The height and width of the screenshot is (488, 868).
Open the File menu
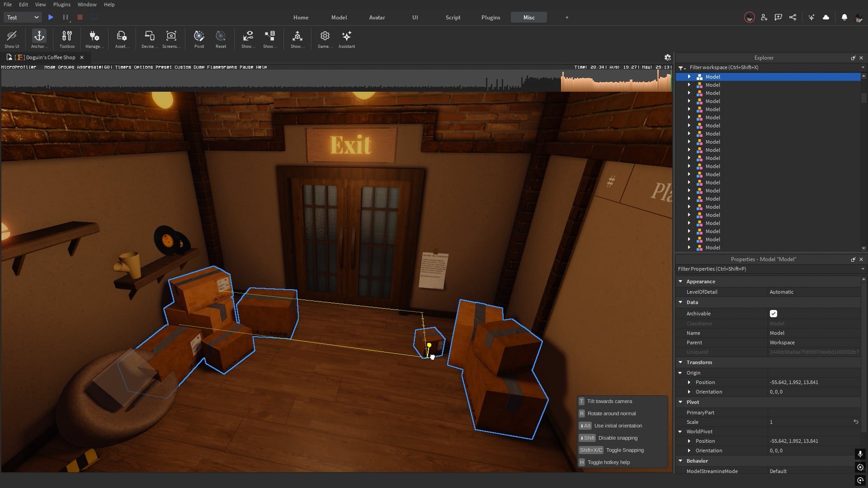(x=8, y=5)
